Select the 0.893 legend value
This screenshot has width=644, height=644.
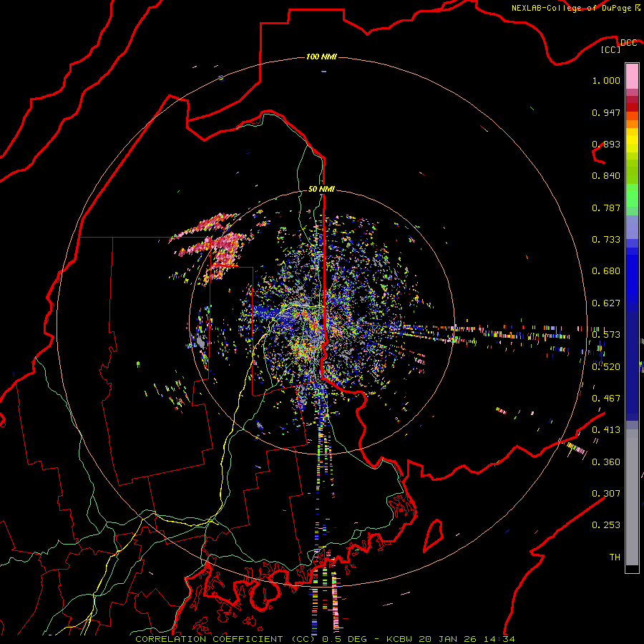[606, 144]
